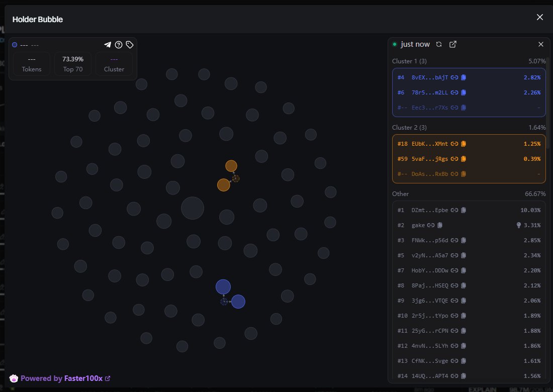Open link icon for 8vEX...bAjT
553x392 pixels.
[454, 77]
